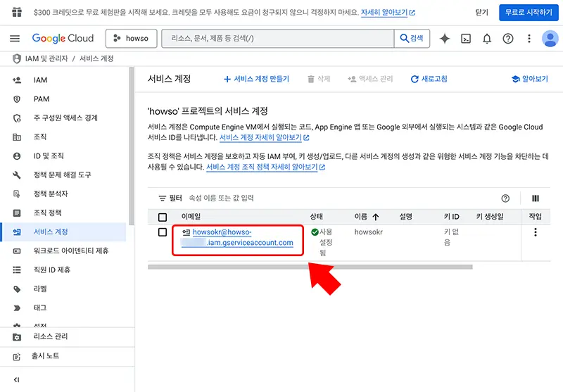
Task: Click the 이메일 column header
Action: 191,217
